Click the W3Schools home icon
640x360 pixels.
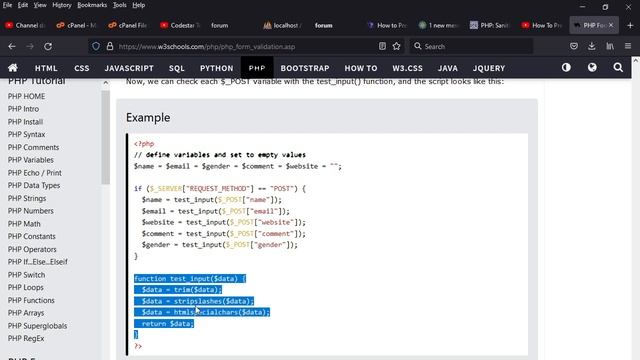(x=13, y=68)
